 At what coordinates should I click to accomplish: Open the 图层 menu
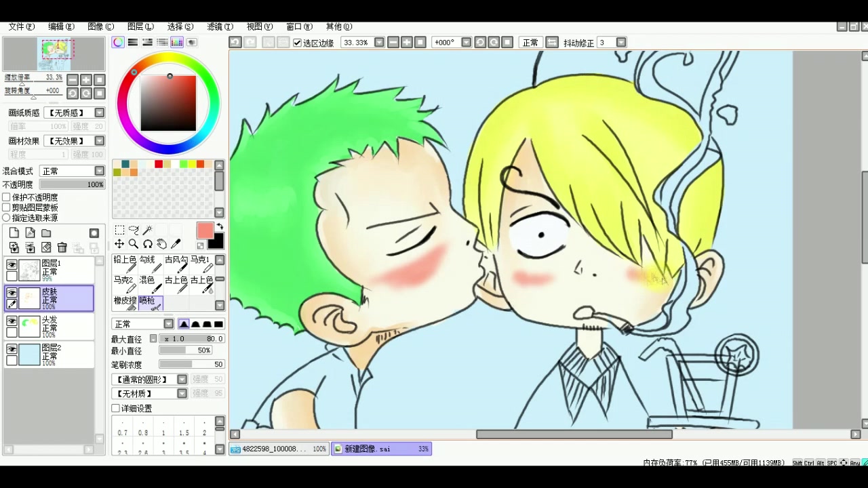point(140,26)
